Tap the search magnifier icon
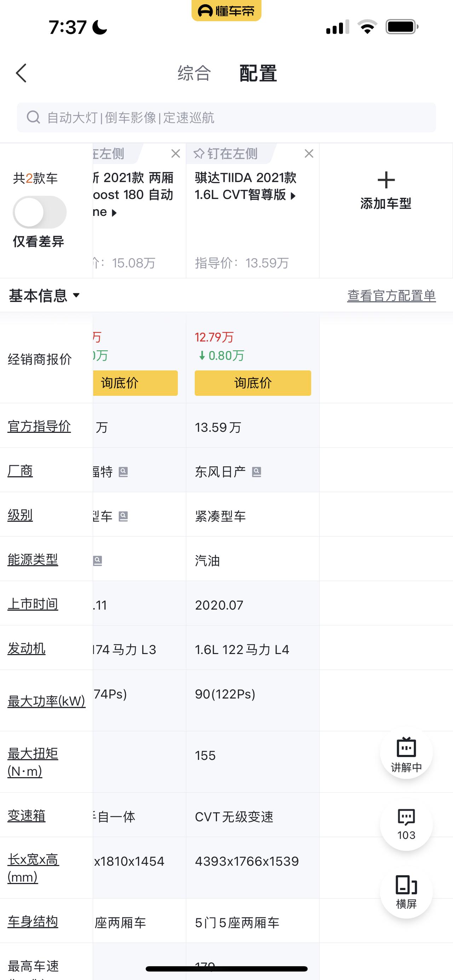Image resolution: width=453 pixels, height=980 pixels. pyautogui.click(x=34, y=117)
